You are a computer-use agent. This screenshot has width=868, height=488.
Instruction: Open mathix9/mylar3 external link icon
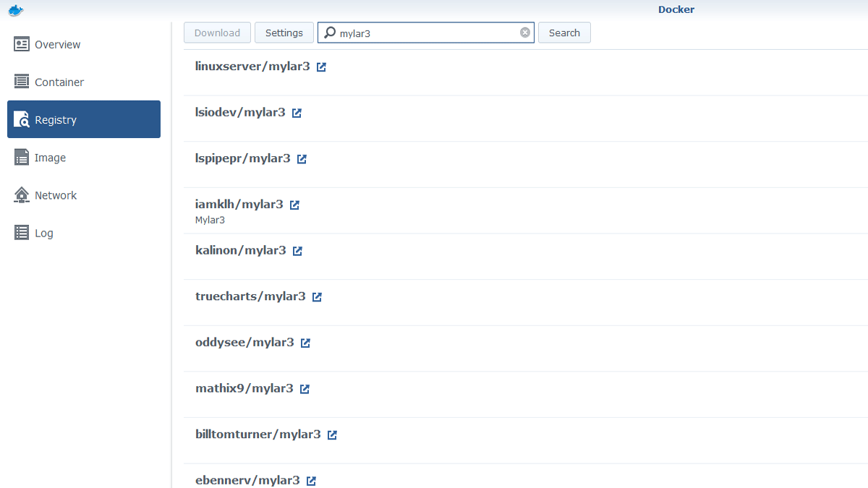(x=305, y=389)
